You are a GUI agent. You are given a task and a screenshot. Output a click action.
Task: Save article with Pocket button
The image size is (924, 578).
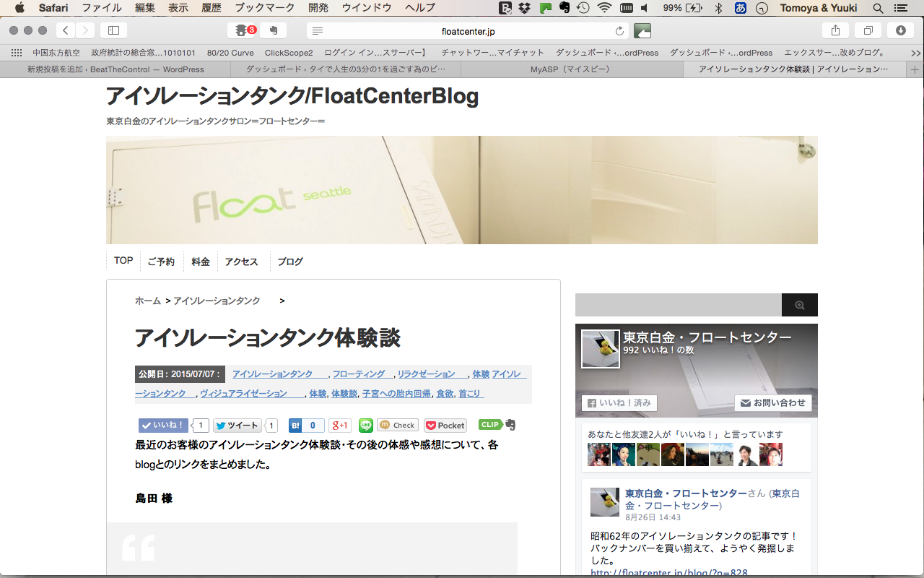(445, 426)
